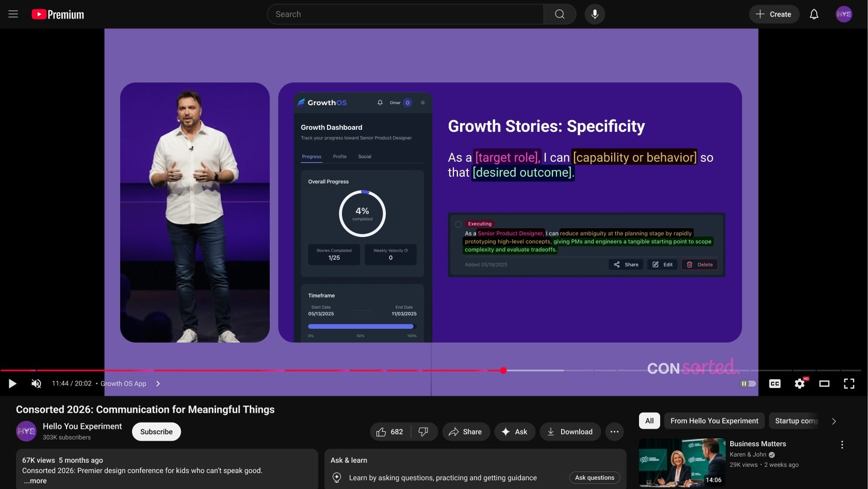The height and width of the screenshot is (489, 868).
Task: Download the video
Action: click(x=570, y=432)
